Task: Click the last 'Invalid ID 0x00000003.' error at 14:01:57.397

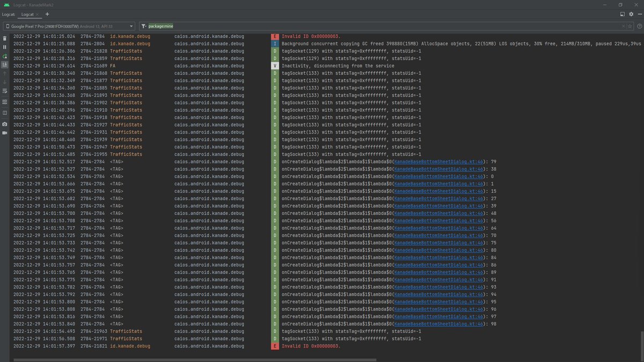Action: [311, 346]
